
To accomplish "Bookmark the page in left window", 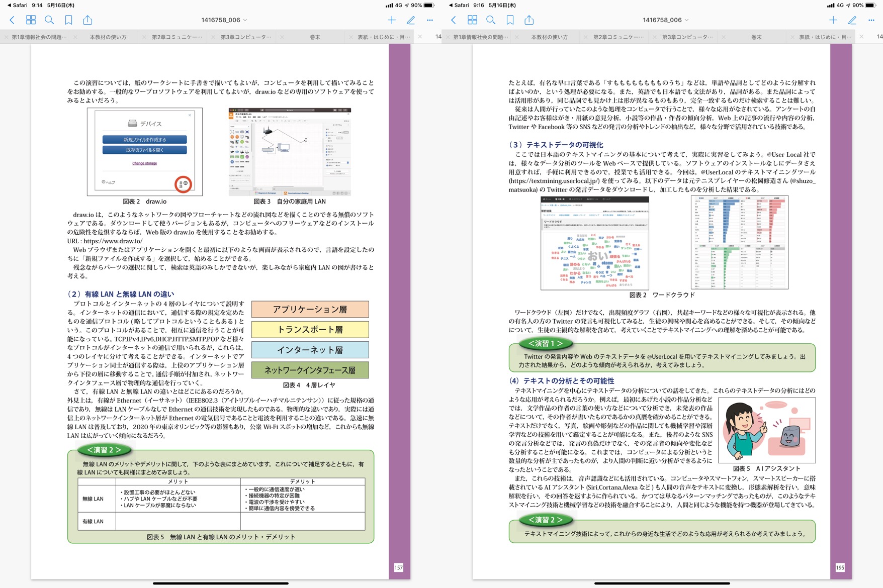I will [x=68, y=20].
